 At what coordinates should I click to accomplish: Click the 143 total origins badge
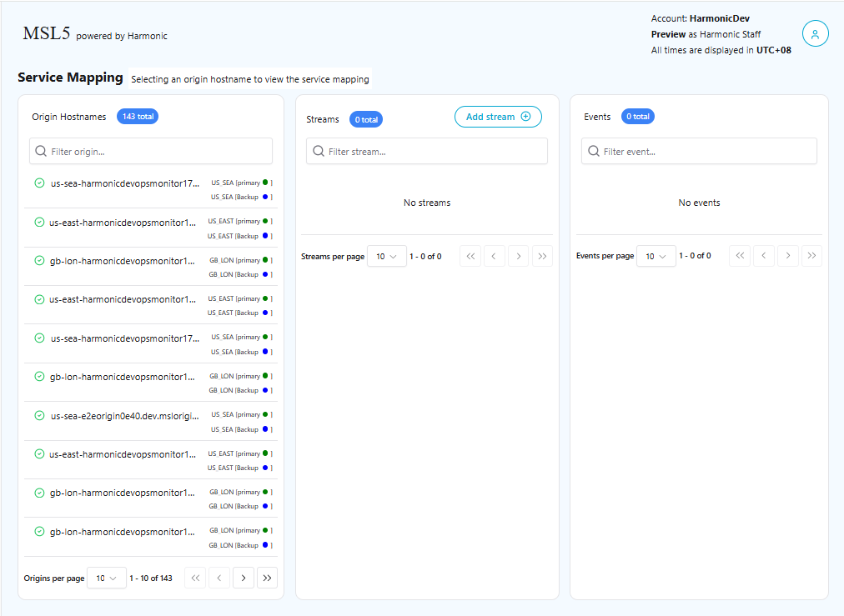click(138, 117)
